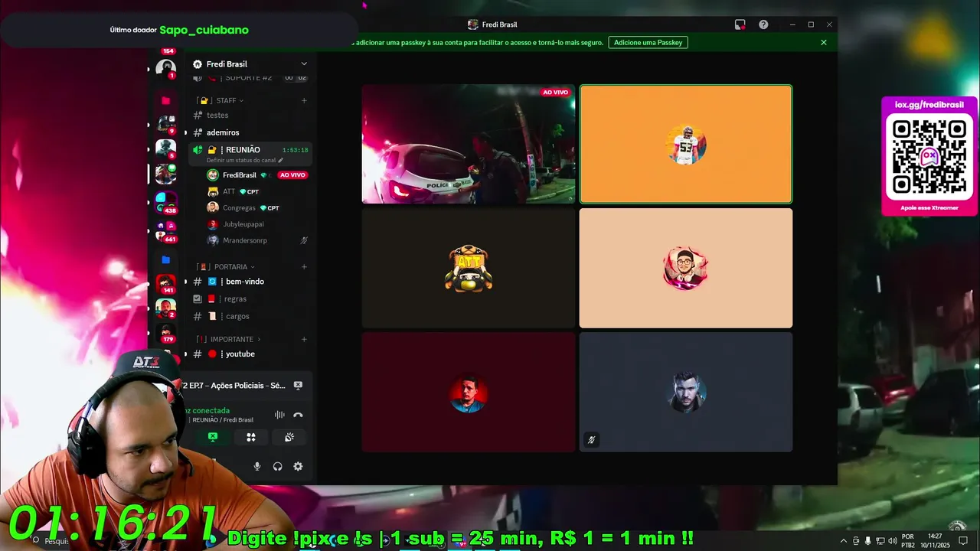Click the AO VIVO badge on the stream tile
The width and height of the screenshot is (980, 551).
pyautogui.click(x=555, y=93)
